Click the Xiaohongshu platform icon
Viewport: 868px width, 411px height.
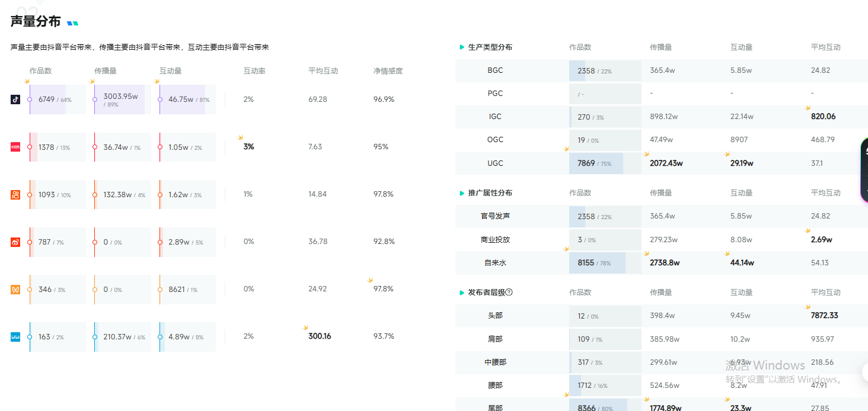tap(15, 147)
